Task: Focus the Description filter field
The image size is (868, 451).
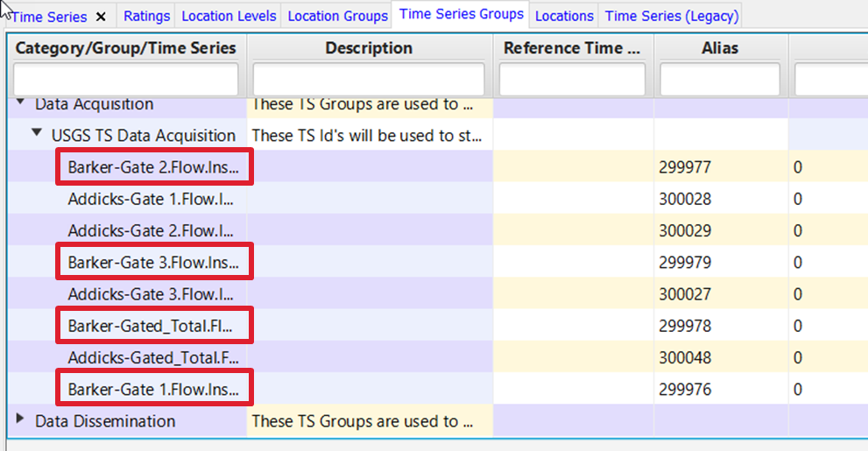Action: (369, 79)
